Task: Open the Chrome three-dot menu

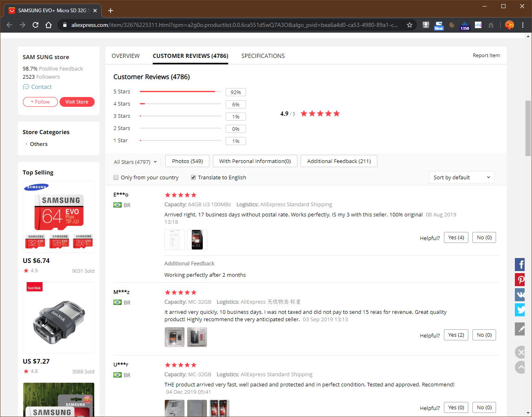Action: click(x=523, y=25)
